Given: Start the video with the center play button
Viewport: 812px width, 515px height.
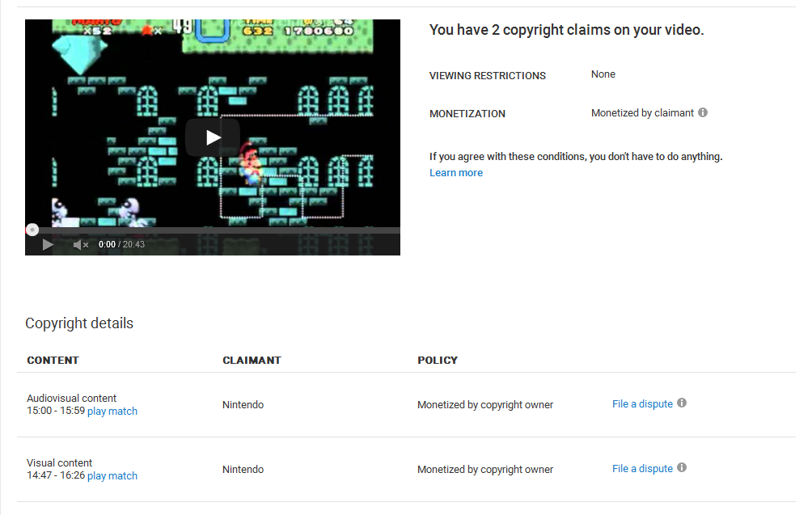Looking at the screenshot, I should point(213,137).
